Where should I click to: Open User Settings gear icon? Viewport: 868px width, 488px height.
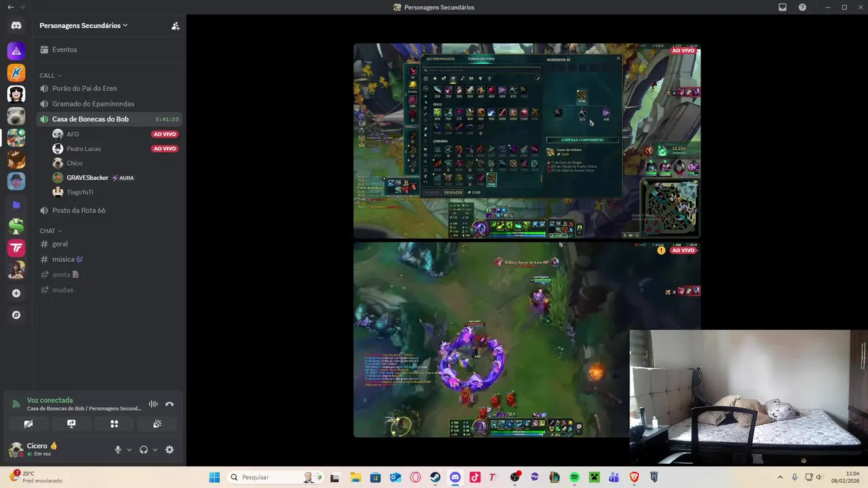[x=170, y=449]
